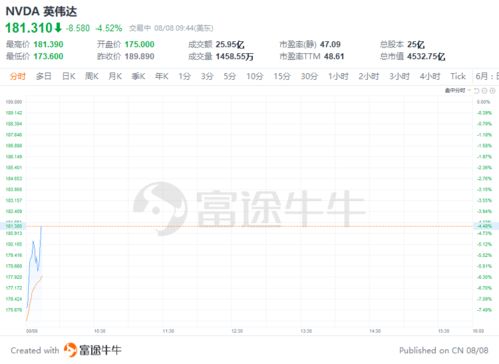Click the 富途牛牛 logo in footer
The height and width of the screenshot is (364, 499).
coord(93,350)
